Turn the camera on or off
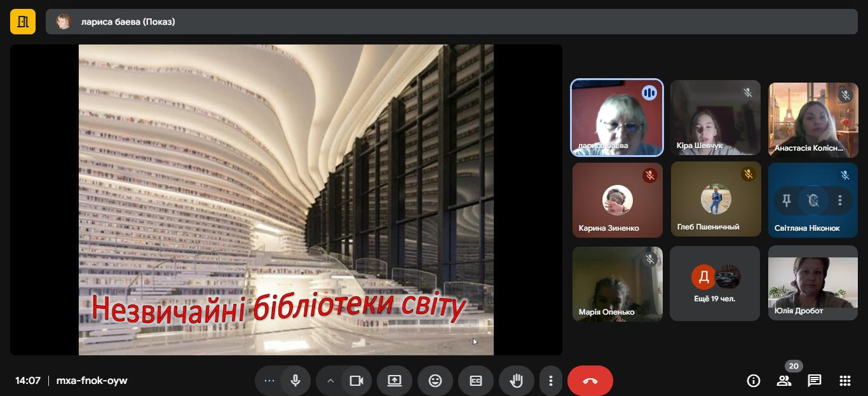The image size is (868, 396). [356, 381]
